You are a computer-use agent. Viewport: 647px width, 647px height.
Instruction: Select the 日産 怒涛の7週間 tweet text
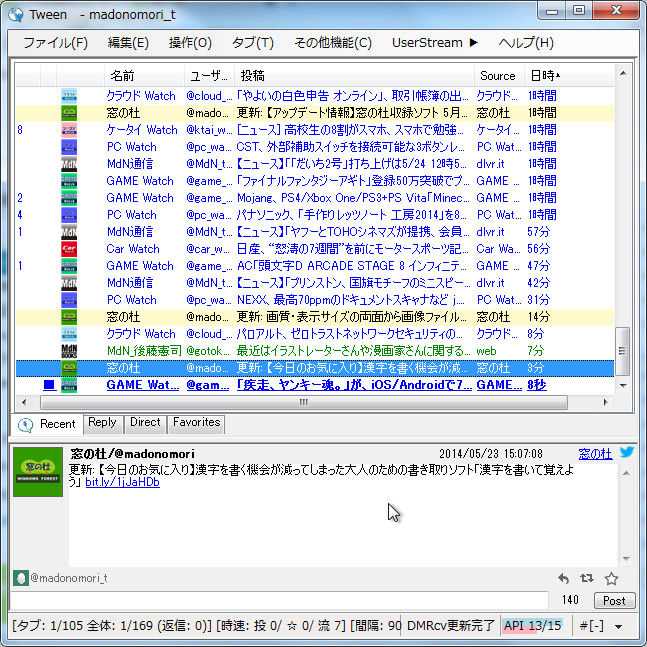pos(352,249)
